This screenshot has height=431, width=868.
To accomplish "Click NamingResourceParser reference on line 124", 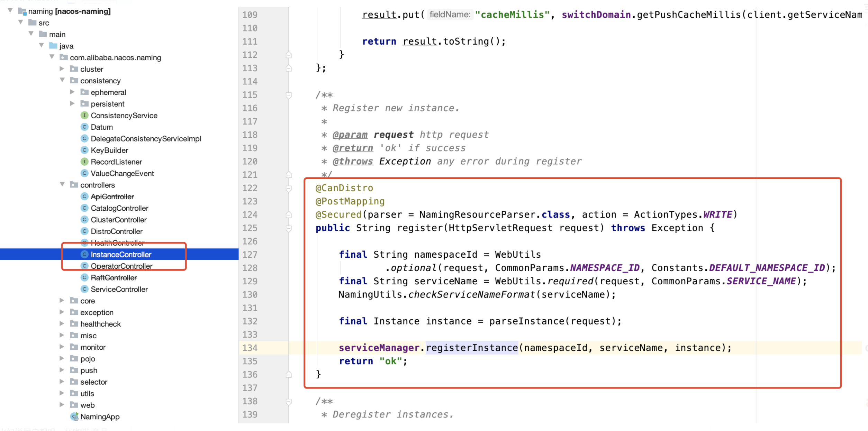I will [x=477, y=214].
